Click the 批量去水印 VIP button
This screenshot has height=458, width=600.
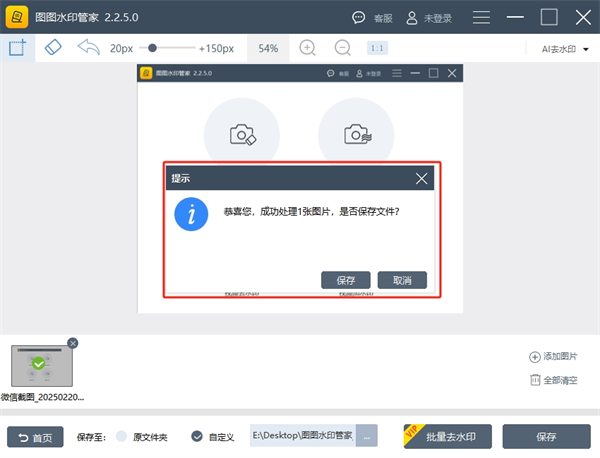448,437
